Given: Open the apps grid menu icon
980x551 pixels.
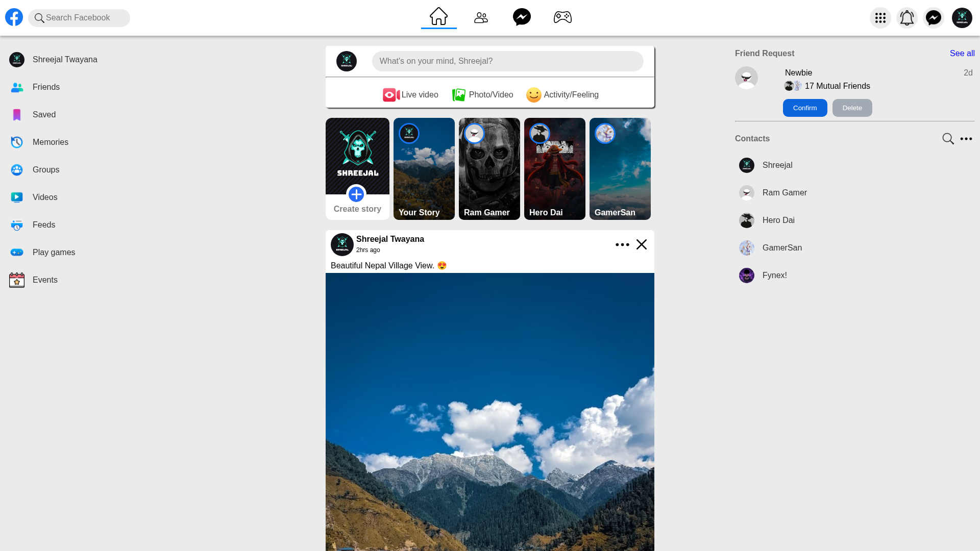Looking at the screenshot, I should click(x=880, y=18).
